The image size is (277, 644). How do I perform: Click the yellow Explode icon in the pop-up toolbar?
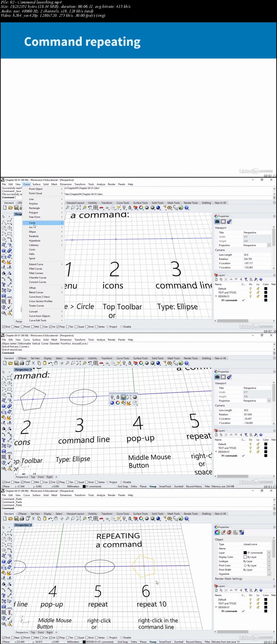(129, 403)
